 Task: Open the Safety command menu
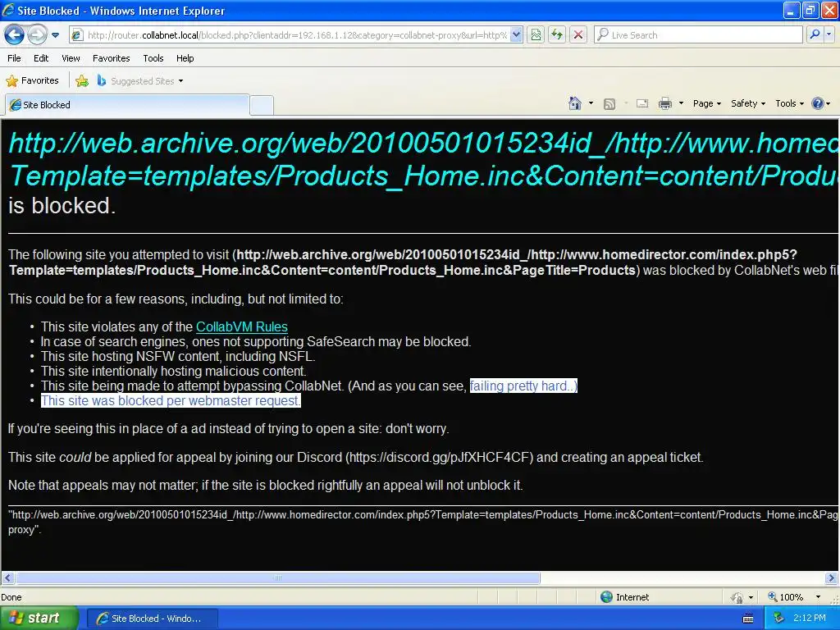pyautogui.click(x=748, y=104)
